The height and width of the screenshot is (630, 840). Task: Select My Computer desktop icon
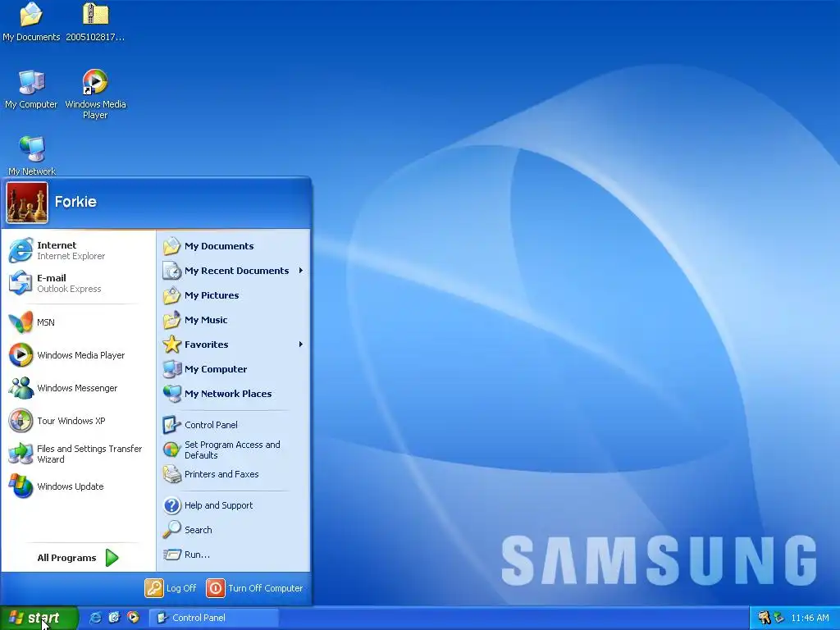31,89
